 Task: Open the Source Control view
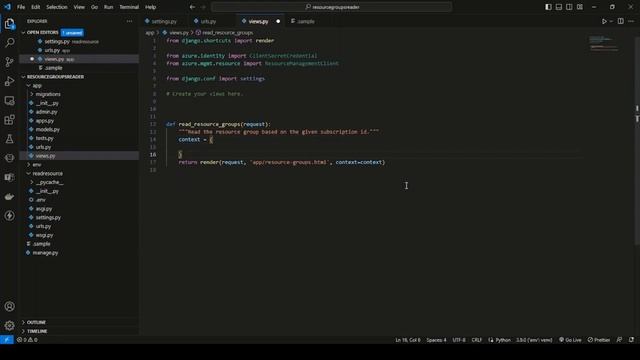click(9, 62)
